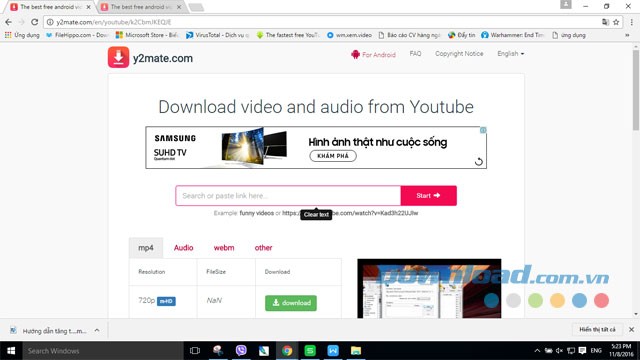Image resolution: width=640 pixels, height=360 pixels.
Task: Open the blue W app on taskbar
Action: pyautogui.click(x=333, y=351)
